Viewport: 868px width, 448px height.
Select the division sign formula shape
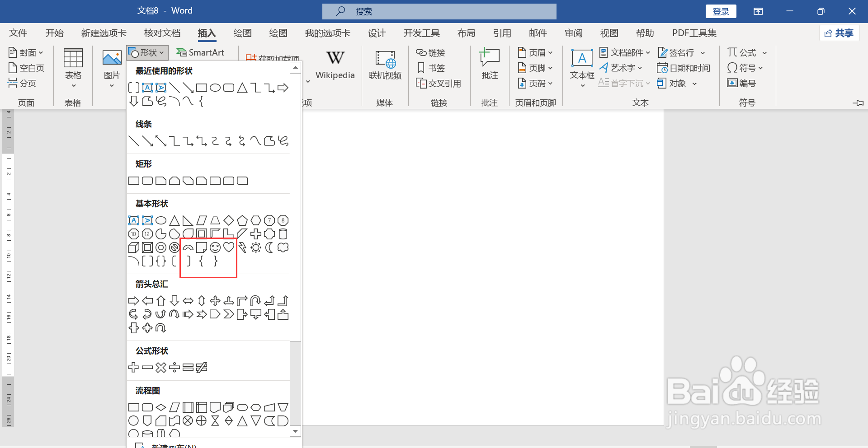(x=175, y=368)
